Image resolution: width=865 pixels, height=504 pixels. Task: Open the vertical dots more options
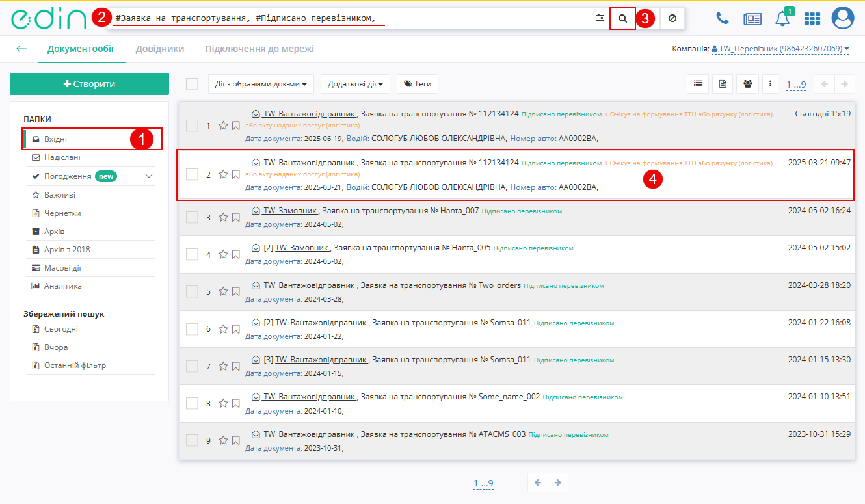[770, 84]
